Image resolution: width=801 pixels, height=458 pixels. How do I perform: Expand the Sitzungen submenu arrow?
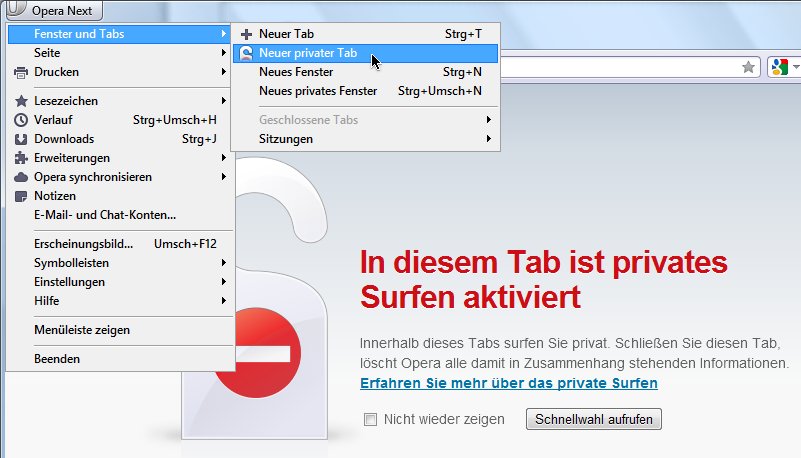[489, 138]
